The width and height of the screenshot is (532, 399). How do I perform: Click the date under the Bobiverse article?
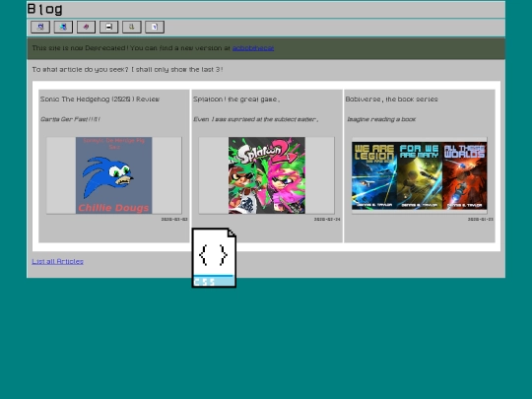(x=481, y=219)
